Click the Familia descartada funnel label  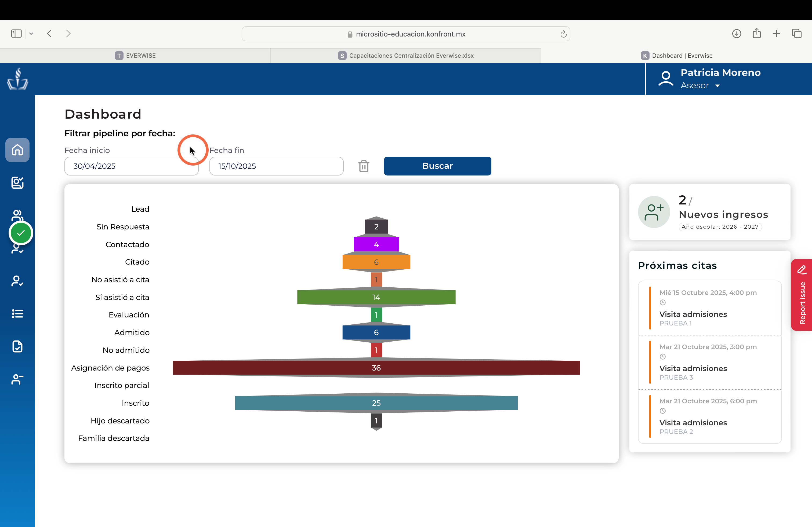[114, 438]
